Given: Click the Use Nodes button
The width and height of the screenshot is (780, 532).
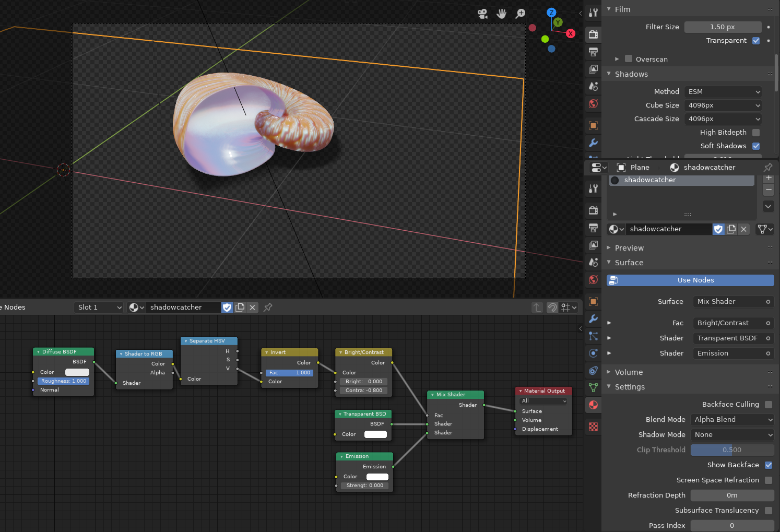Looking at the screenshot, I should point(690,280).
